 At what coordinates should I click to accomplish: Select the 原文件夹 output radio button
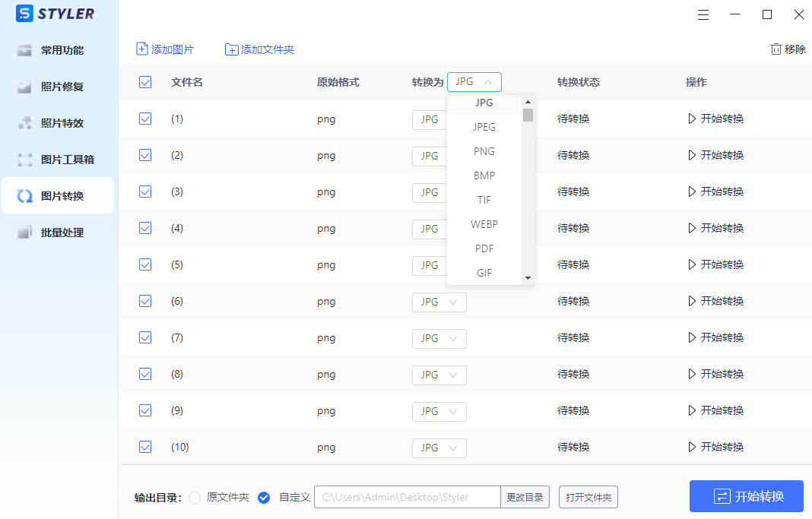point(195,498)
